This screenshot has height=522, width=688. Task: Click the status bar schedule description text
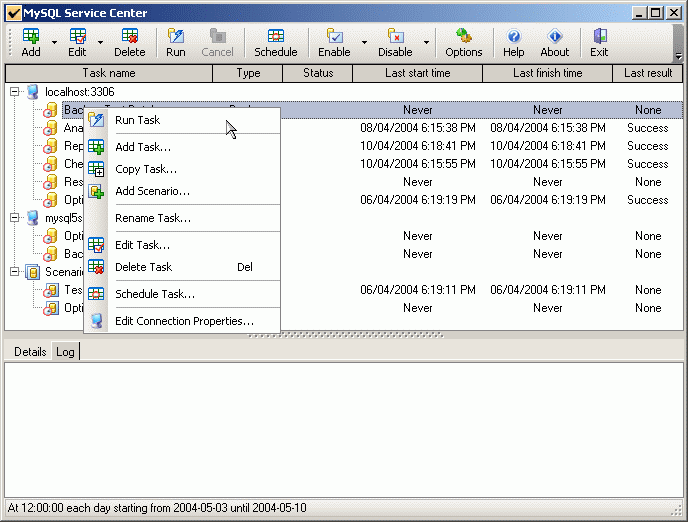point(157,508)
